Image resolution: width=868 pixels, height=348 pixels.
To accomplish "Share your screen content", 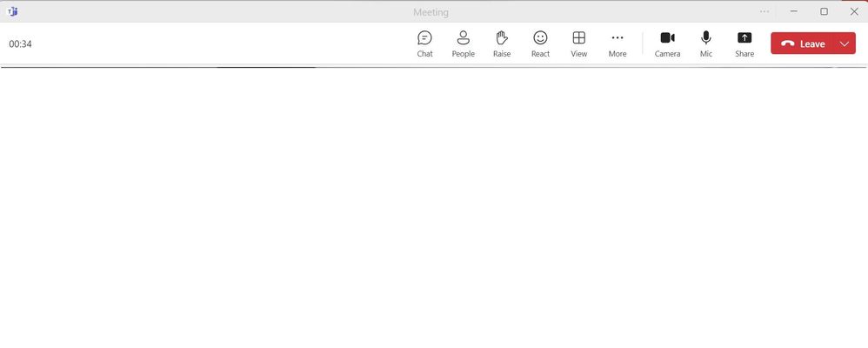I will [744, 43].
